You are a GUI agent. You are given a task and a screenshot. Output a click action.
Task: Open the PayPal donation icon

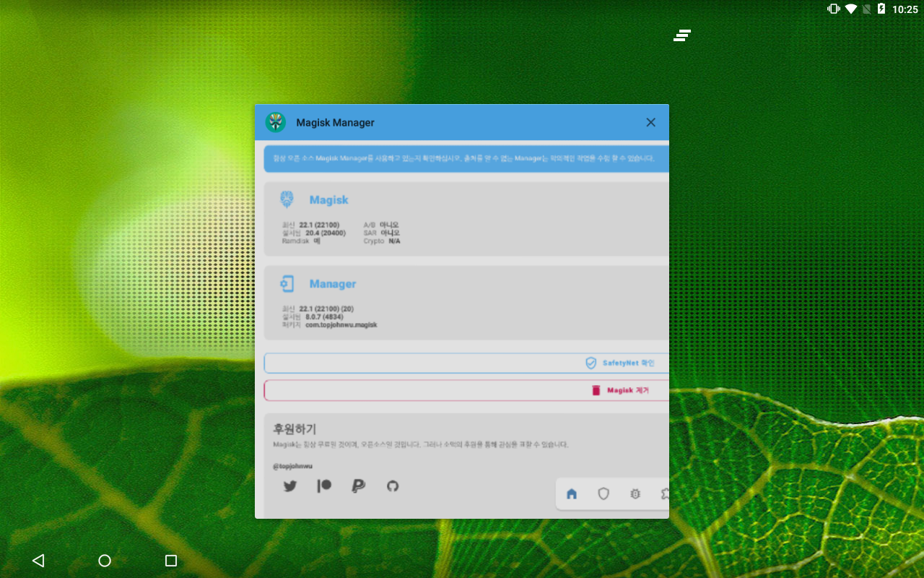click(x=358, y=486)
